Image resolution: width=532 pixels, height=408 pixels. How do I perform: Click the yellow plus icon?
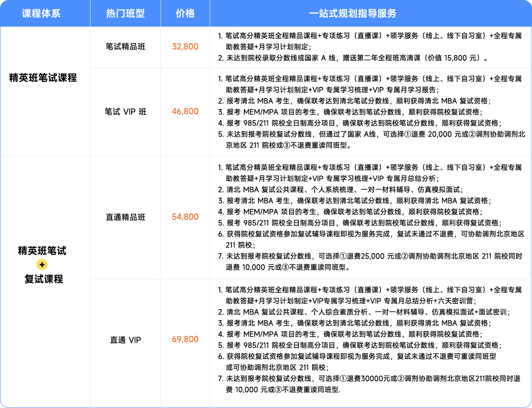[42, 265]
